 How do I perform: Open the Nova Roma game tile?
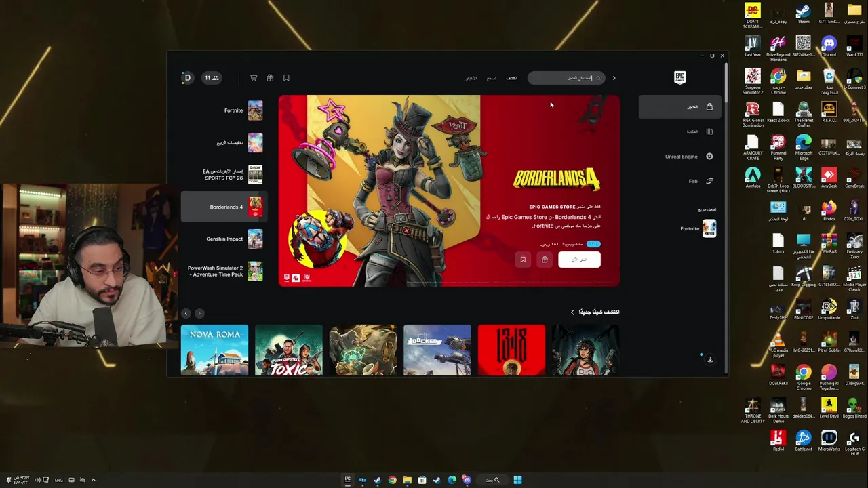coord(214,350)
